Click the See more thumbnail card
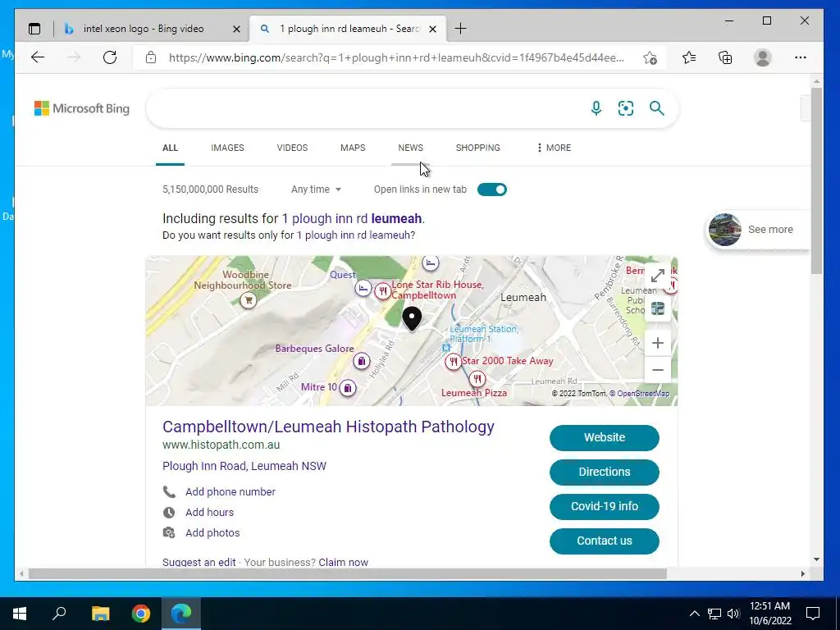Image resolution: width=840 pixels, height=630 pixels. [758, 230]
